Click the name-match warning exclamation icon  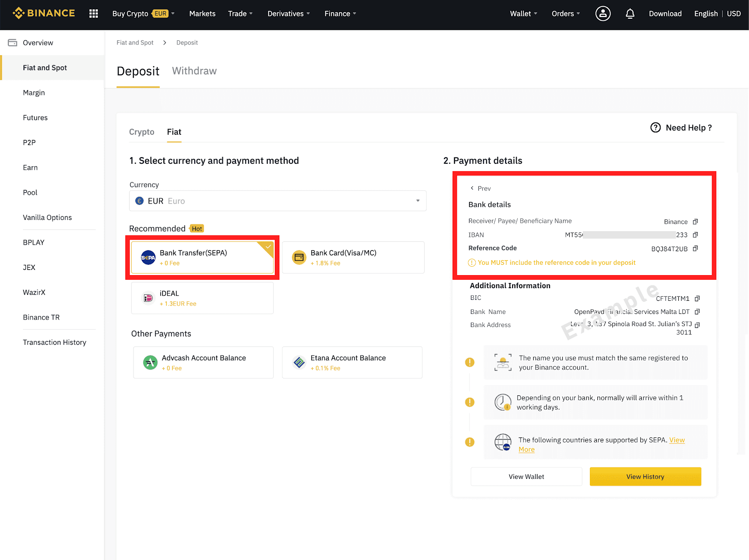(470, 362)
